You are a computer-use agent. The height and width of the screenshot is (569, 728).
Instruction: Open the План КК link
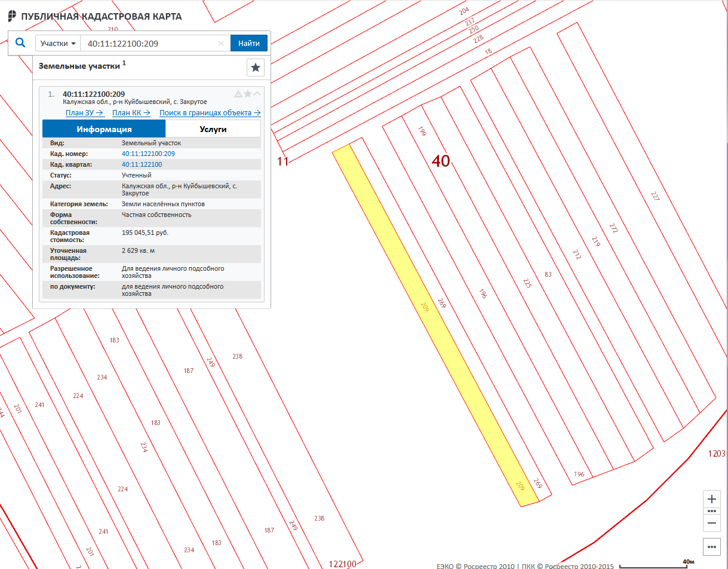[131, 113]
